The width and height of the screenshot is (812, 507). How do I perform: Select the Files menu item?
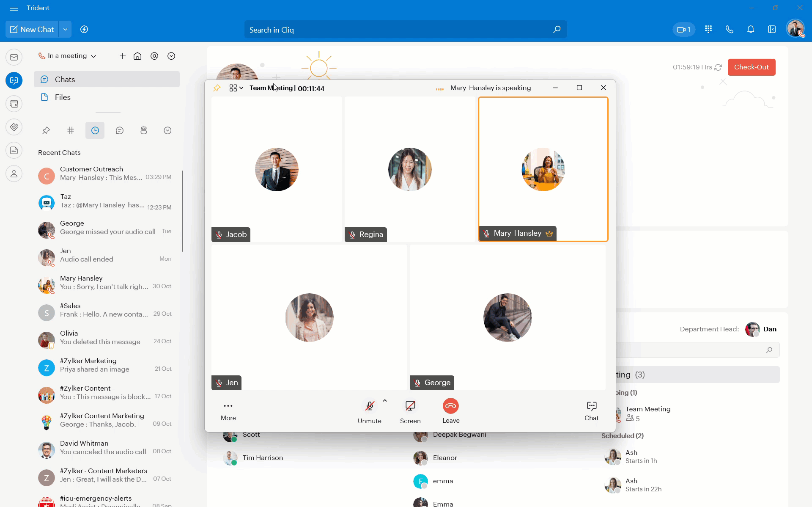pos(63,97)
